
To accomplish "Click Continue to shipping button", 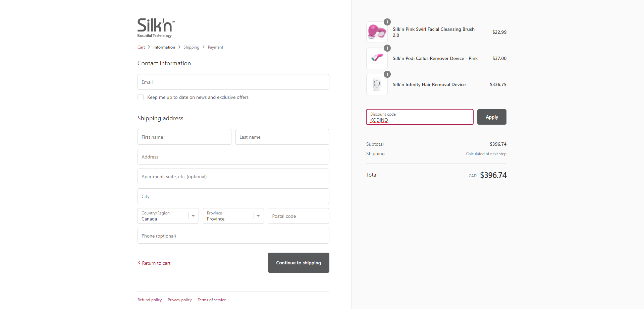I will (299, 263).
